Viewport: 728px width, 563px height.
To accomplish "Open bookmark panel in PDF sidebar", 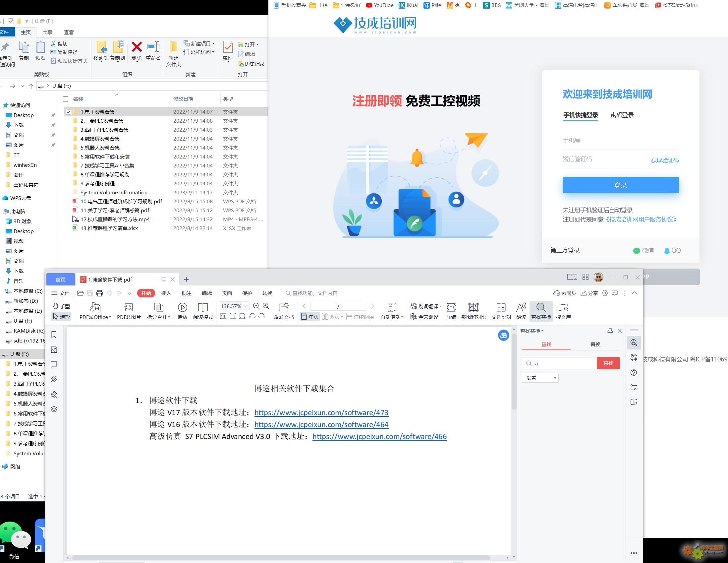I will [54, 335].
